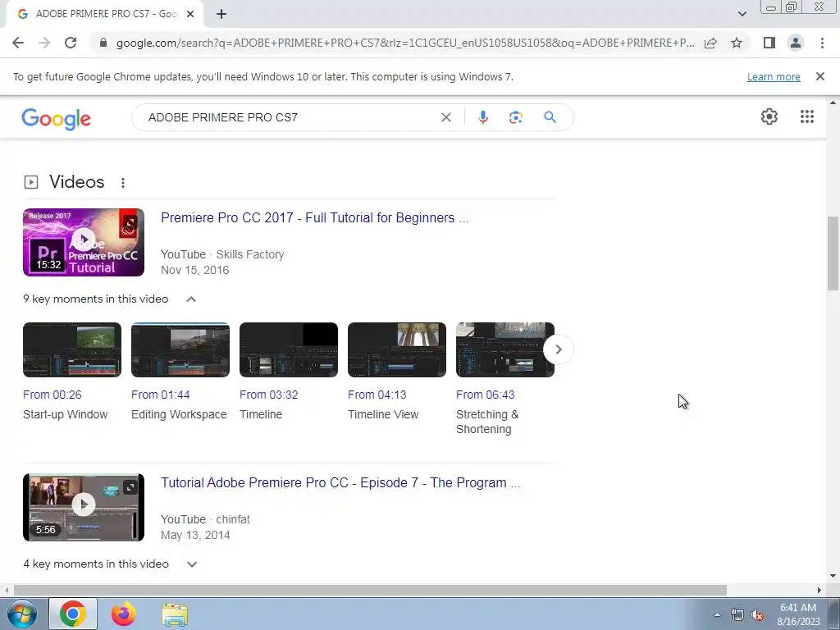
Task: Share this page using the share icon
Action: click(x=710, y=43)
